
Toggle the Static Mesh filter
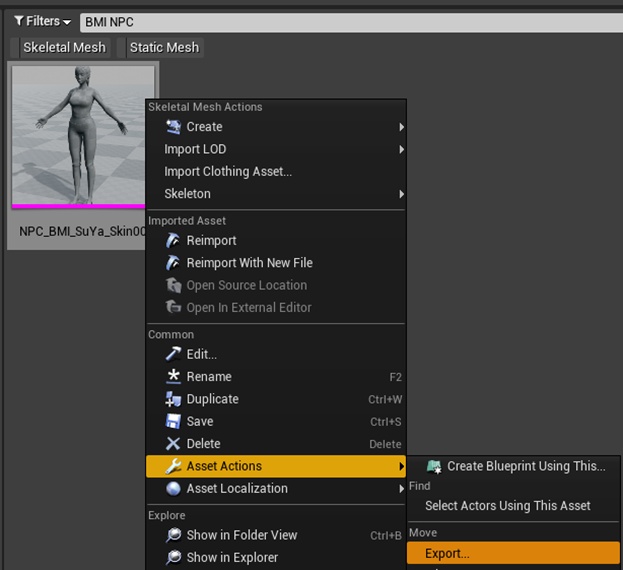click(x=164, y=47)
